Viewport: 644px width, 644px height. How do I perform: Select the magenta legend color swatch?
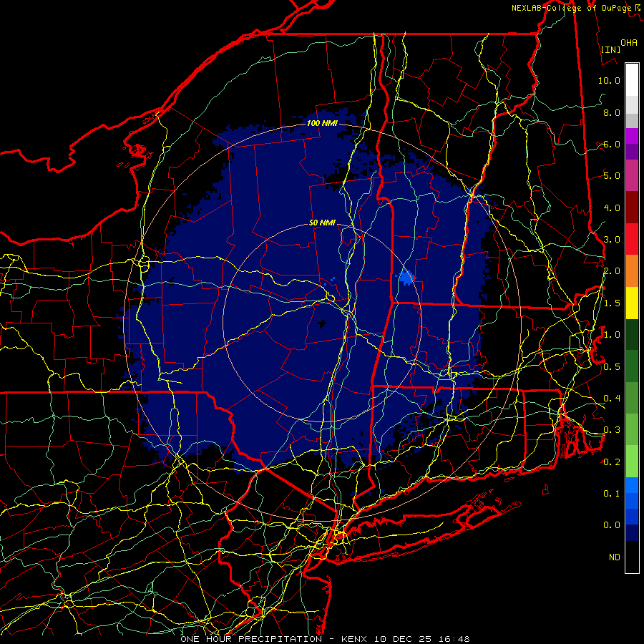tap(632, 136)
